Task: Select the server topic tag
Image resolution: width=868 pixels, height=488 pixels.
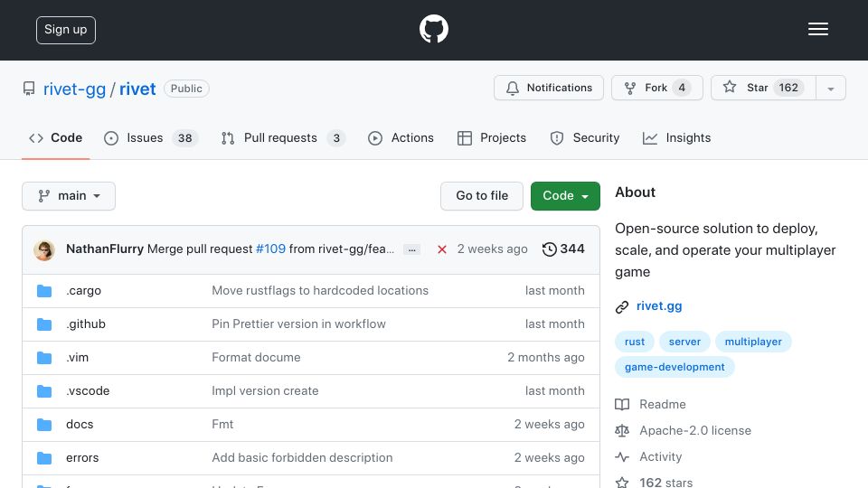Action: click(x=684, y=342)
